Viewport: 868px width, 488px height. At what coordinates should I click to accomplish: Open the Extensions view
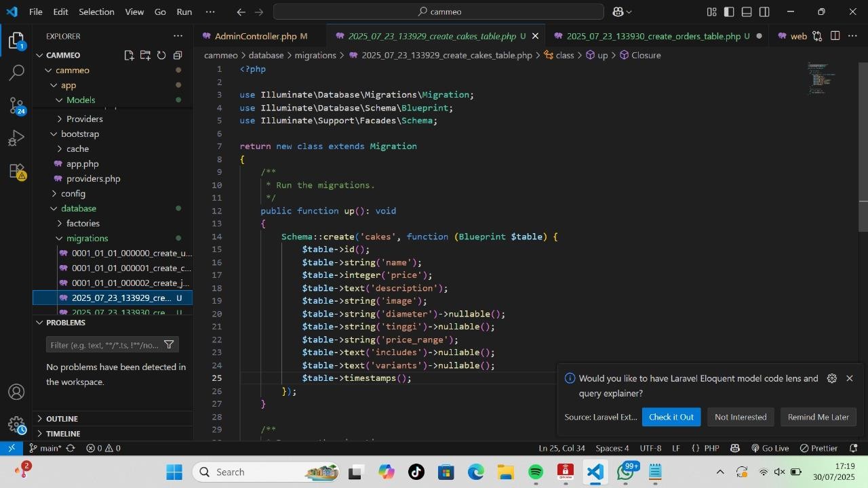pos(16,171)
